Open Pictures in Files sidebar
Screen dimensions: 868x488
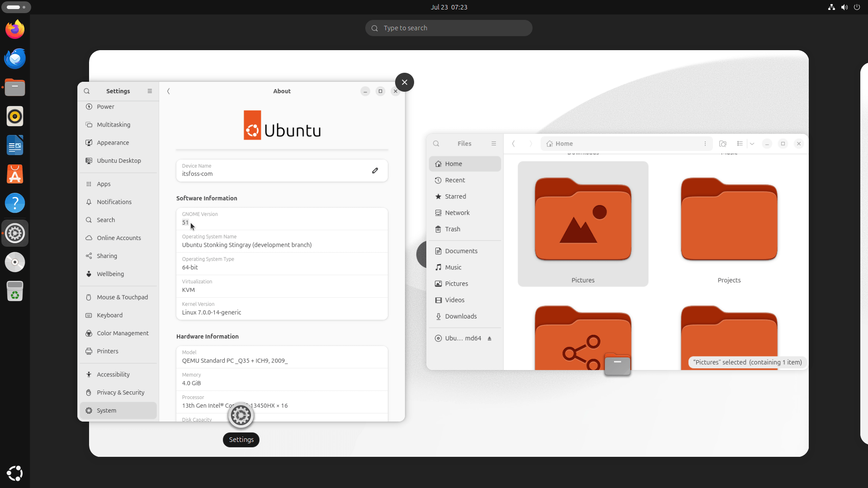pyautogui.click(x=465, y=284)
